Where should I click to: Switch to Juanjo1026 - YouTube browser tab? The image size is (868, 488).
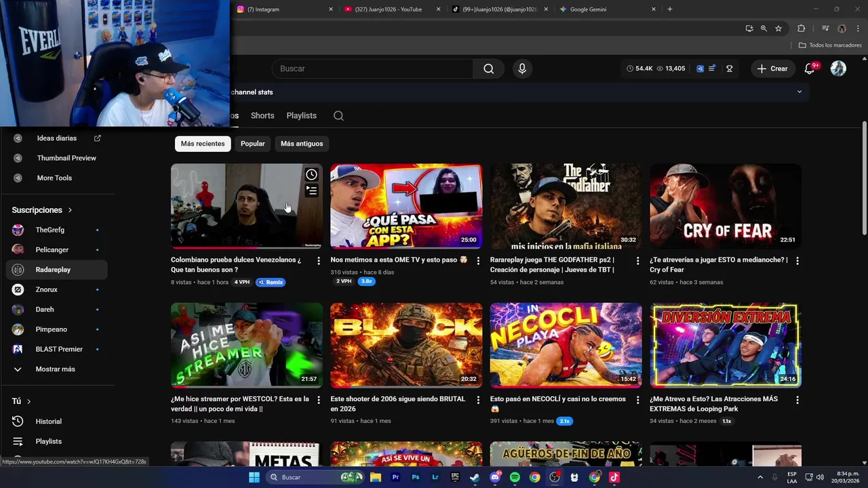392,9
